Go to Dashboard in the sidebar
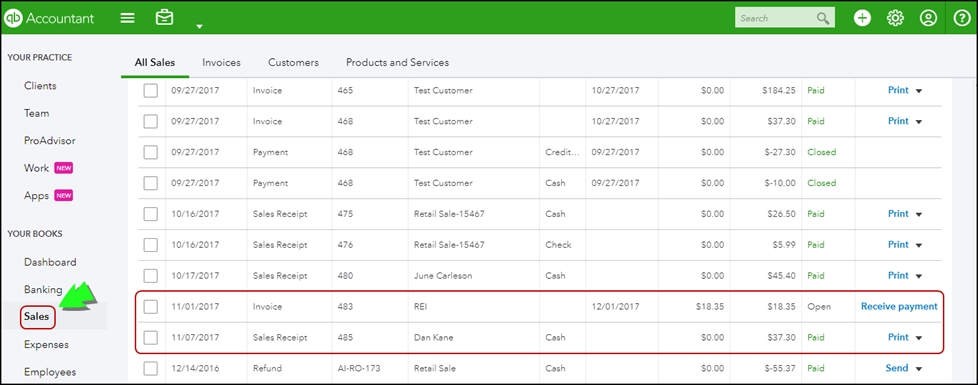 click(50, 262)
